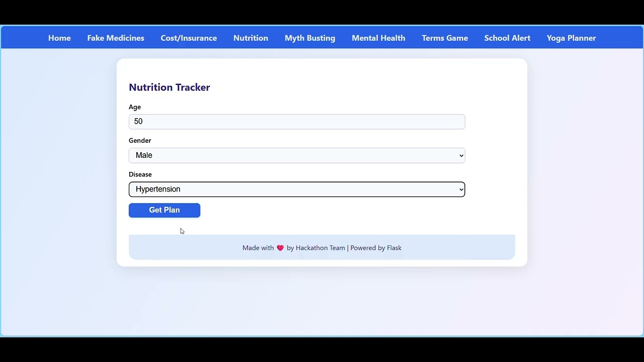Image resolution: width=644 pixels, height=362 pixels.
Task: Open the Yoga Planner page
Action: click(x=571, y=38)
